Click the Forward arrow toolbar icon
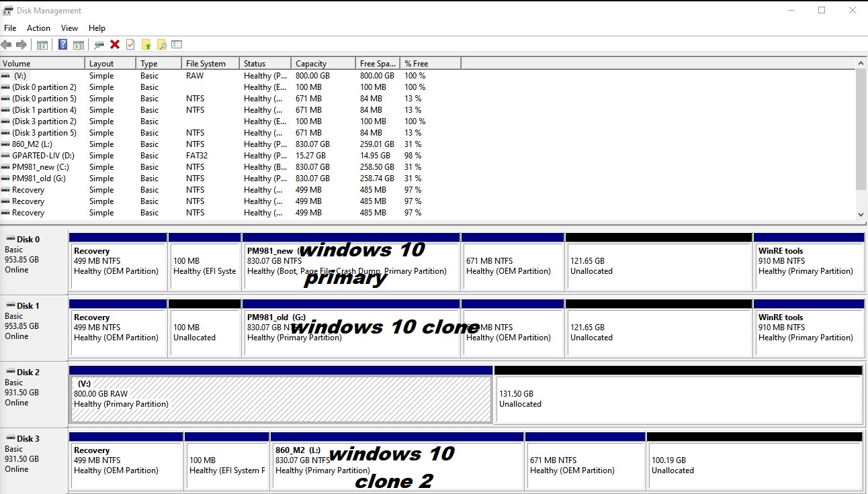This screenshot has height=494, width=868. pyautogui.click(x=21, y=45)
